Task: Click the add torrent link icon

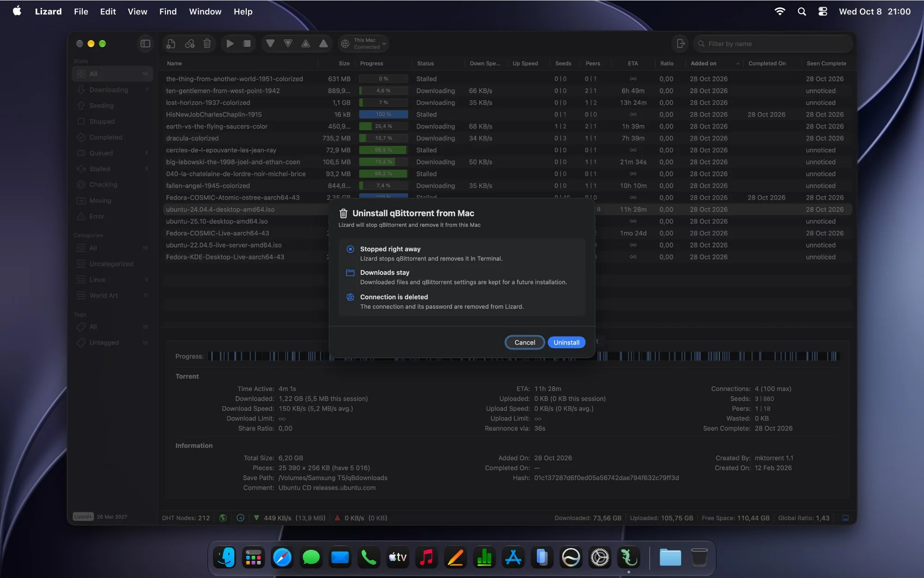Action: 189,43
